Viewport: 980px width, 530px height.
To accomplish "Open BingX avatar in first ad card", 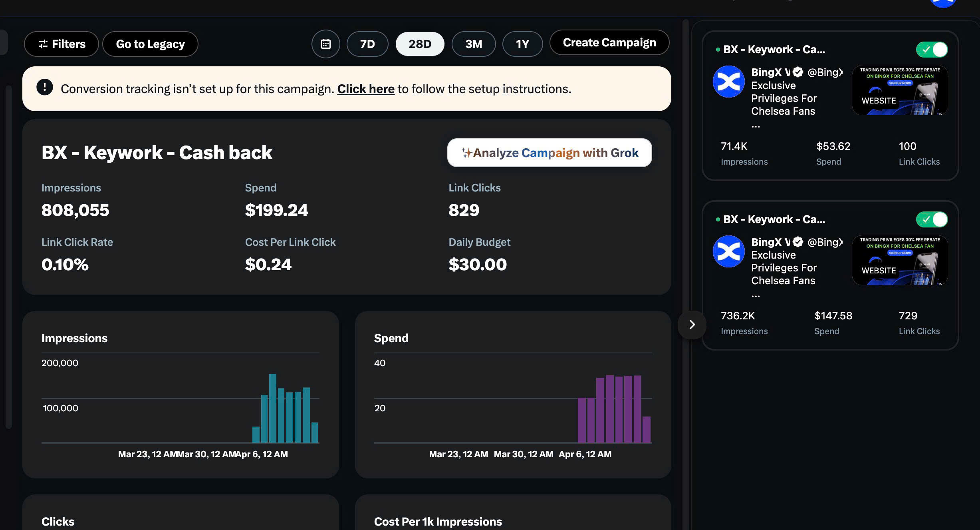I will [728, 82].
